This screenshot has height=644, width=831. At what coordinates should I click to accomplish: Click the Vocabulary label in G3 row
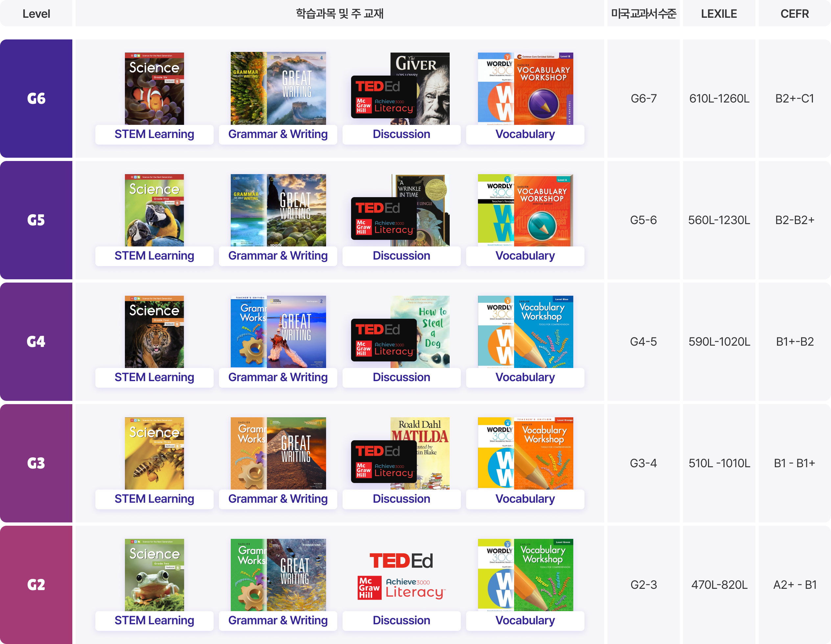pos(525,499)
